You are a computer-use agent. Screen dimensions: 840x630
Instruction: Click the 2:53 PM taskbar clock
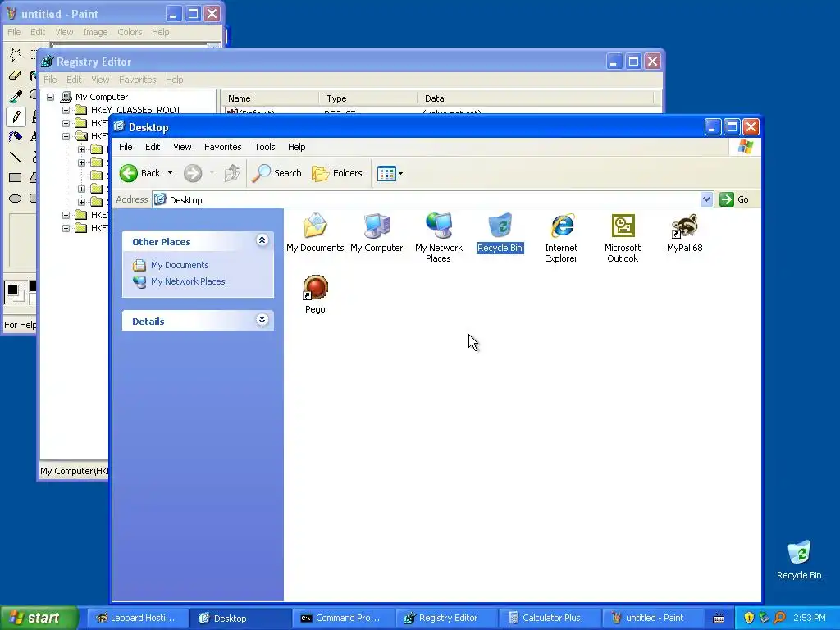(810, 618)
